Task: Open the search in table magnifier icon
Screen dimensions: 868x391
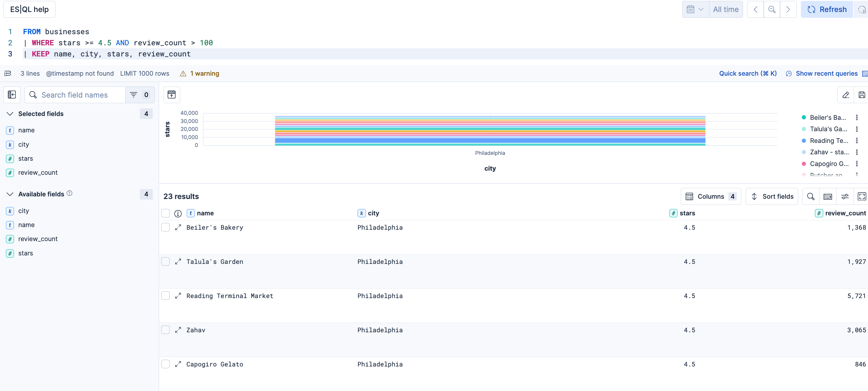Action: [x=811, y=196]
